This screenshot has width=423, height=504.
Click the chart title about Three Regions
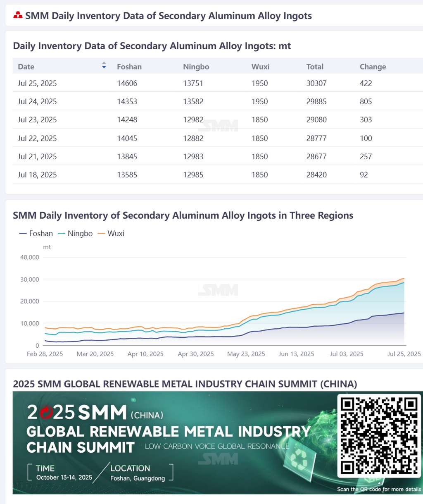pos(183,215)
